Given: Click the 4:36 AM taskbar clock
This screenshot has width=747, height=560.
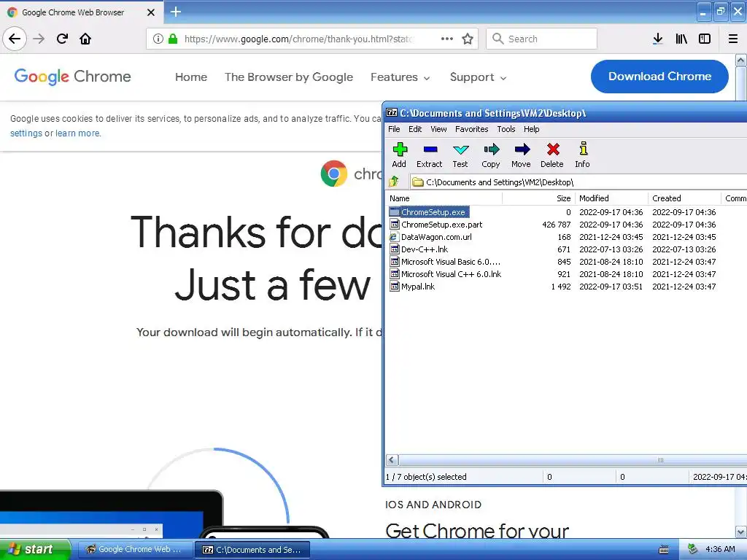Looking at the screenshot, I should tap(720, 549).
